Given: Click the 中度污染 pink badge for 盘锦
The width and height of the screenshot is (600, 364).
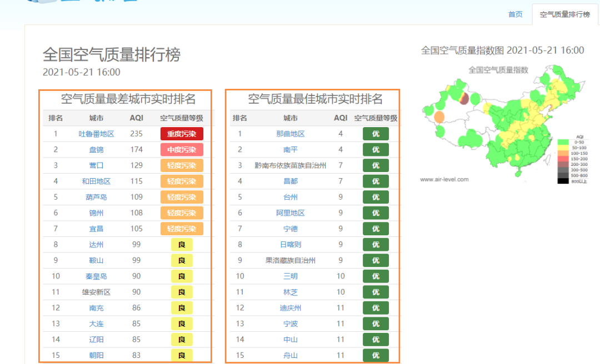Looking at the screenshot, I should pyautogui.click(x=182, y=149).
